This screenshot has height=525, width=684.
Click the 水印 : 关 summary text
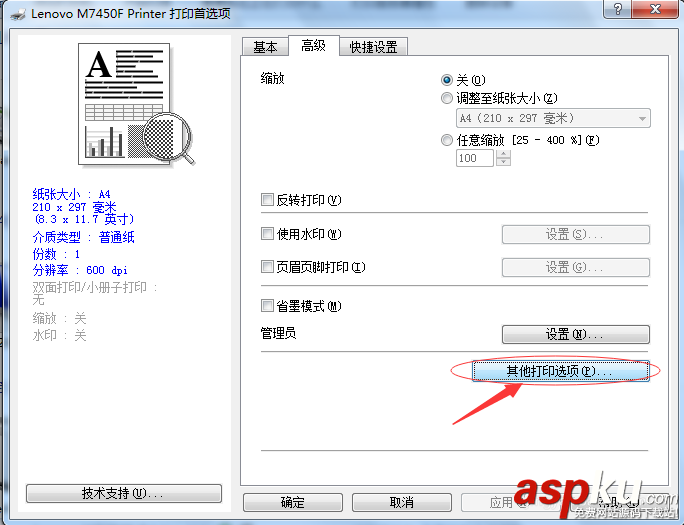[59, 335]
